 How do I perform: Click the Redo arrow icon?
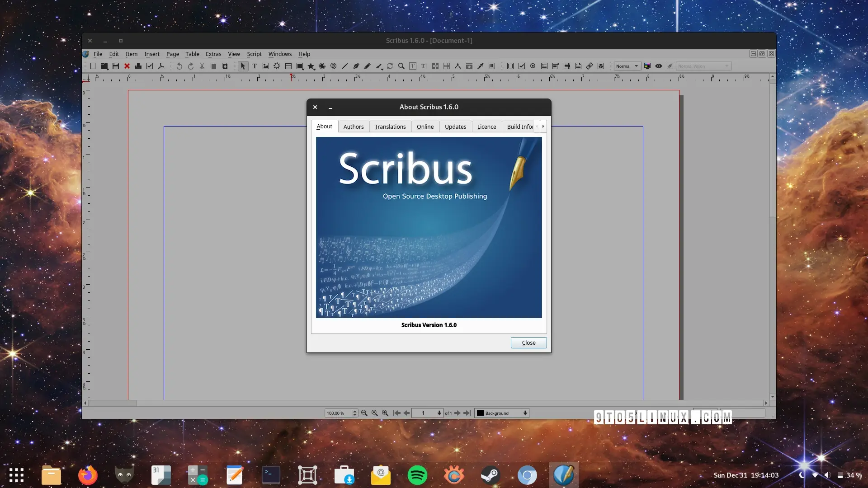(191, 66)
